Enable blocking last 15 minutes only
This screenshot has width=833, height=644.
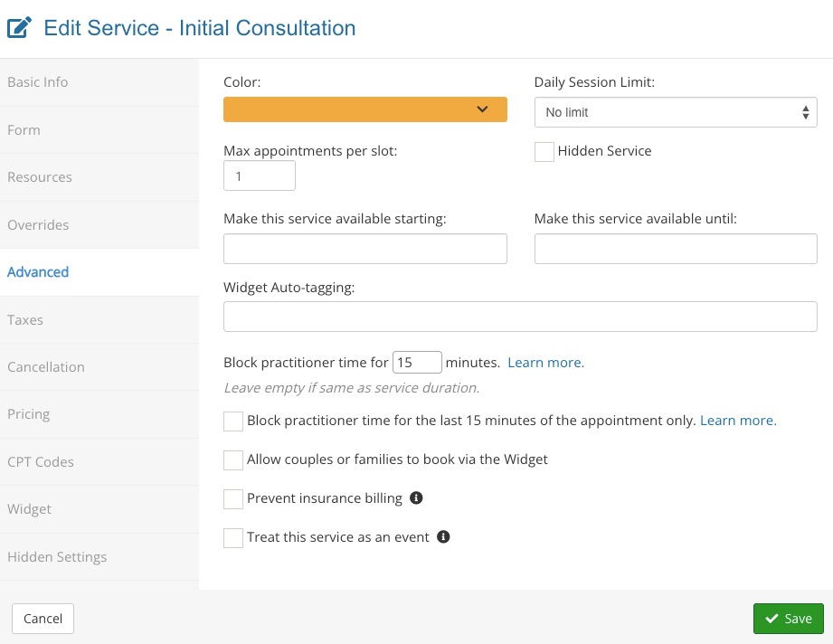click(x=233, y=421)
